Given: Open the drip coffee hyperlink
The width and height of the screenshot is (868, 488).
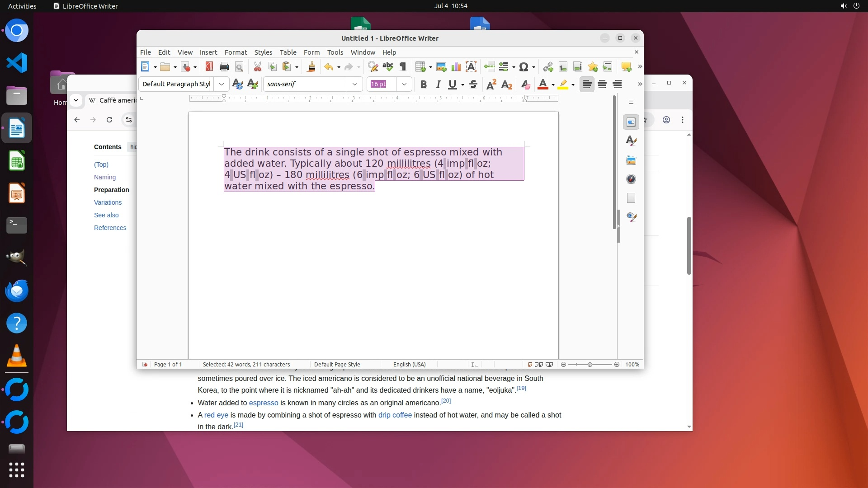Looking at the screenshot, I should [395, 415].
